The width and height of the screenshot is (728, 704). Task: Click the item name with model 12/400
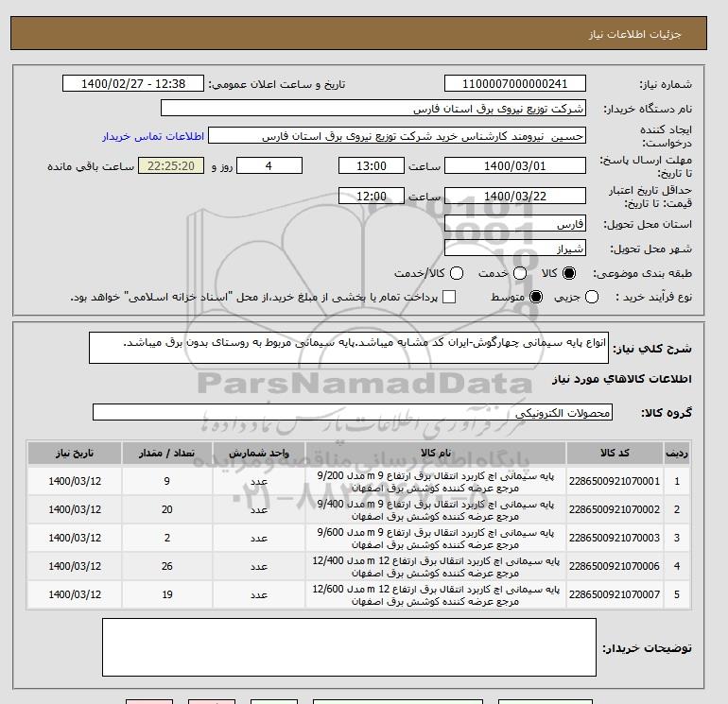click(x=436, y=567)
